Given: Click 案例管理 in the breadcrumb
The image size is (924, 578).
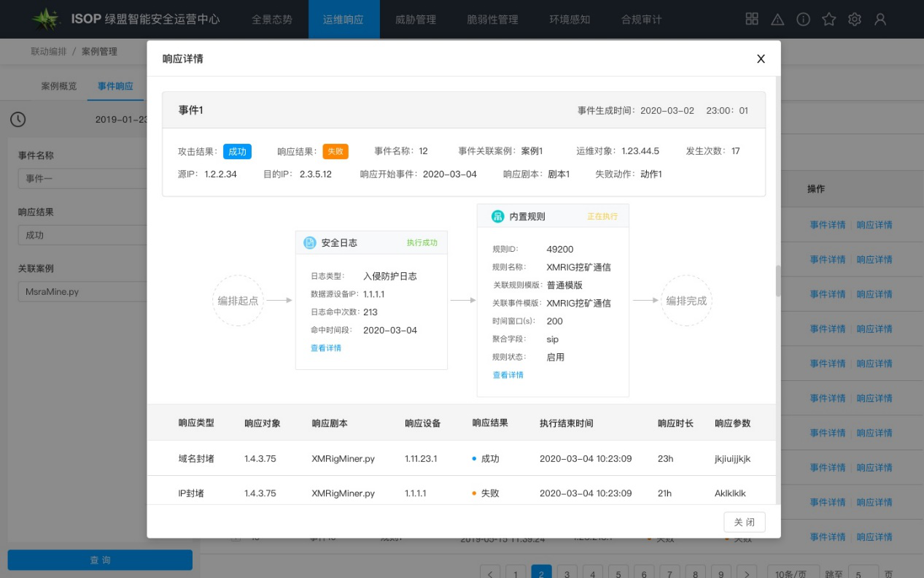Looking at the screenshot, I should point(99,52).
